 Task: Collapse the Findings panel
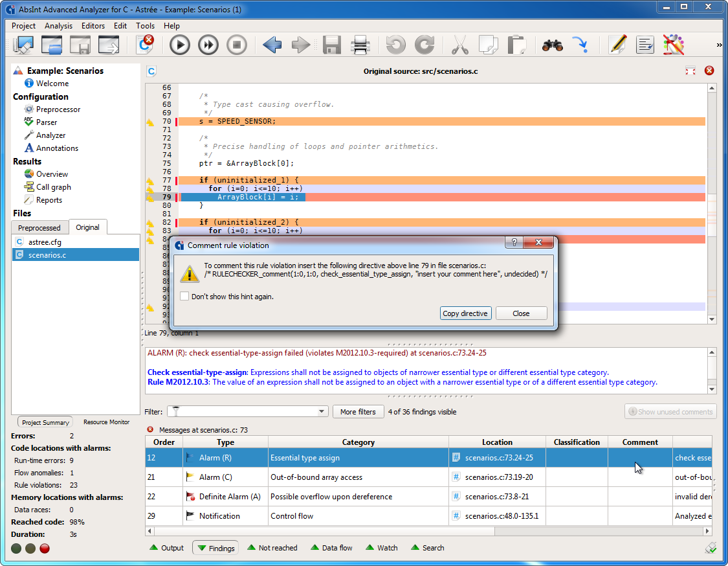[216, 548]
